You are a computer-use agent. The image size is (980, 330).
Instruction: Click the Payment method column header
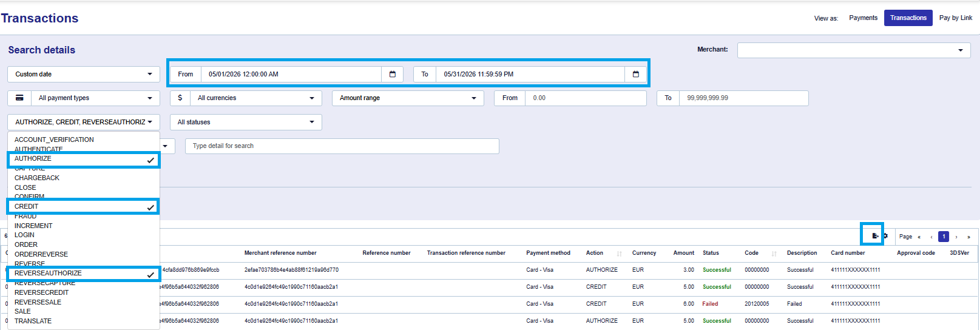(x=548, y=253)
